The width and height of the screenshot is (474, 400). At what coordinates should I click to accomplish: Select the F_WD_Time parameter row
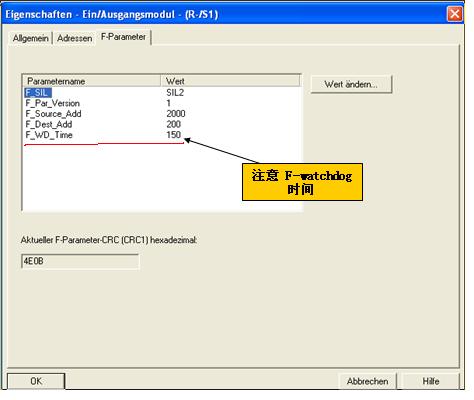click(162, 135)
